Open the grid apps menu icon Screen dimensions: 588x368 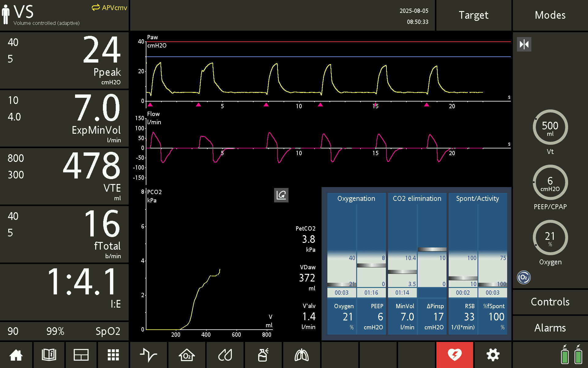[x=113, y=355]
